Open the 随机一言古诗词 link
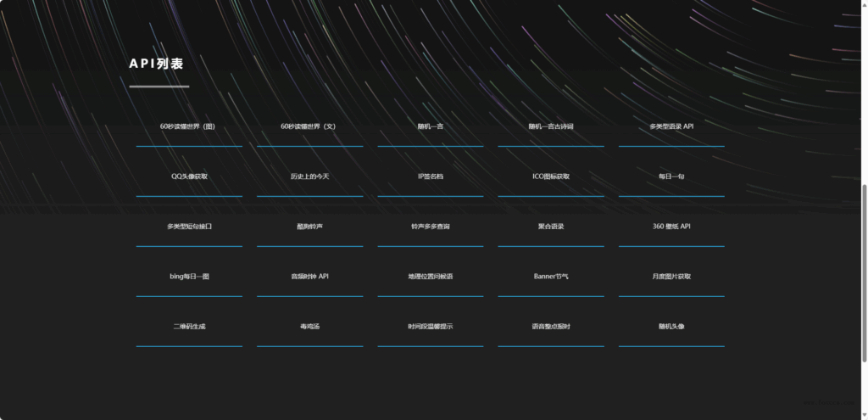This screenshot has height=420, width=868. pos(551,126)
